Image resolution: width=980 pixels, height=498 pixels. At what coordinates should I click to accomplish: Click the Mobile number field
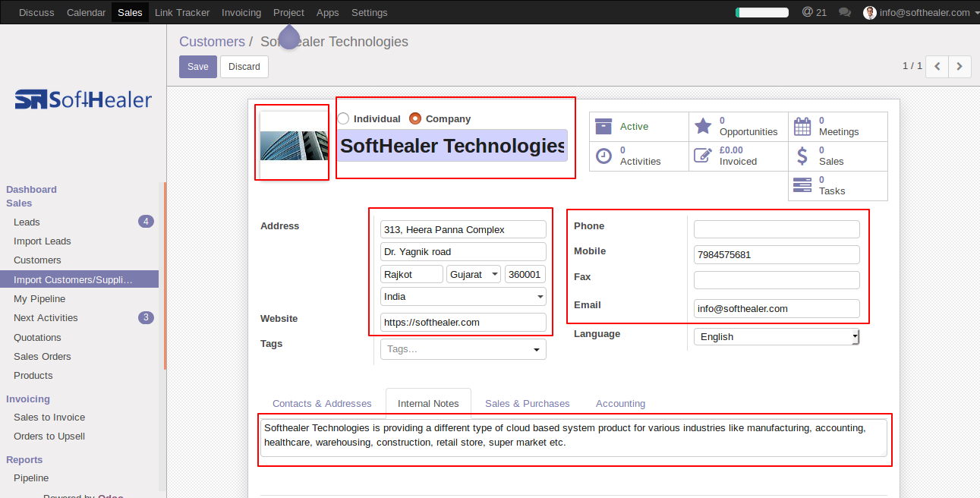pyautogui.click(x=777, y=254)
